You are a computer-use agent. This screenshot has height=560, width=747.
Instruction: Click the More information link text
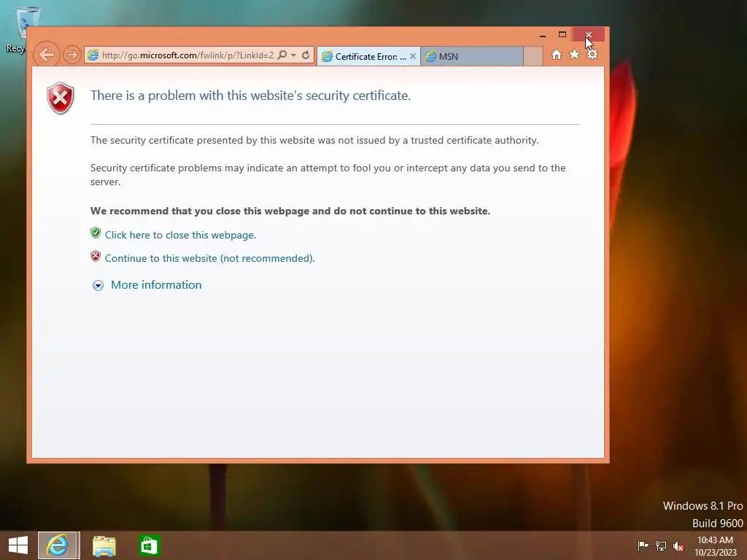156,285
